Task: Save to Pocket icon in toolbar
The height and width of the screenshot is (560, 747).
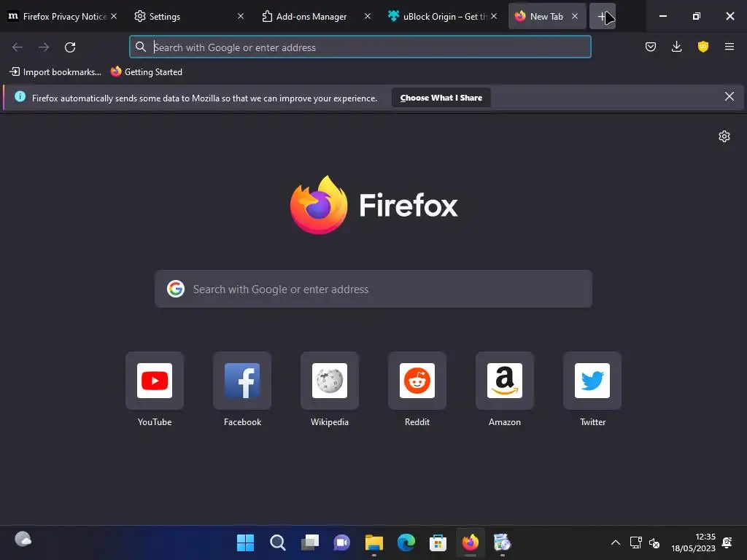Action: pos(651,47)
